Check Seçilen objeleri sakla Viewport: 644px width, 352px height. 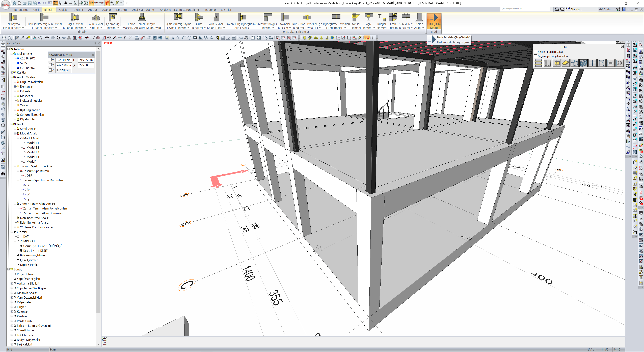pyautogui.click(x=535, y=52)
